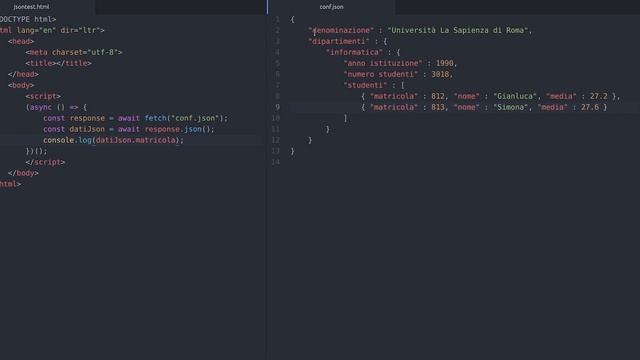The height and width of the screenshot is (360, 640).
Task: Click the "anno istituzione" value 1990
Action: 444,63
